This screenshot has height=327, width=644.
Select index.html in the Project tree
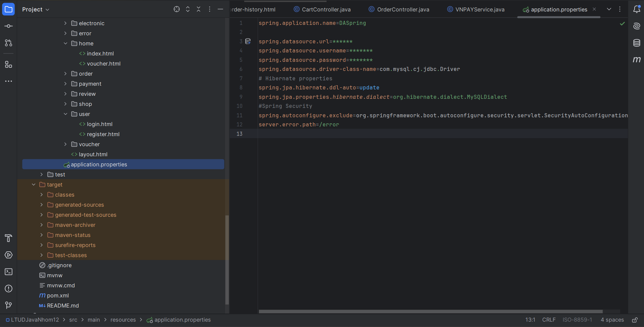pyautogui.click(x=100, y=53)
